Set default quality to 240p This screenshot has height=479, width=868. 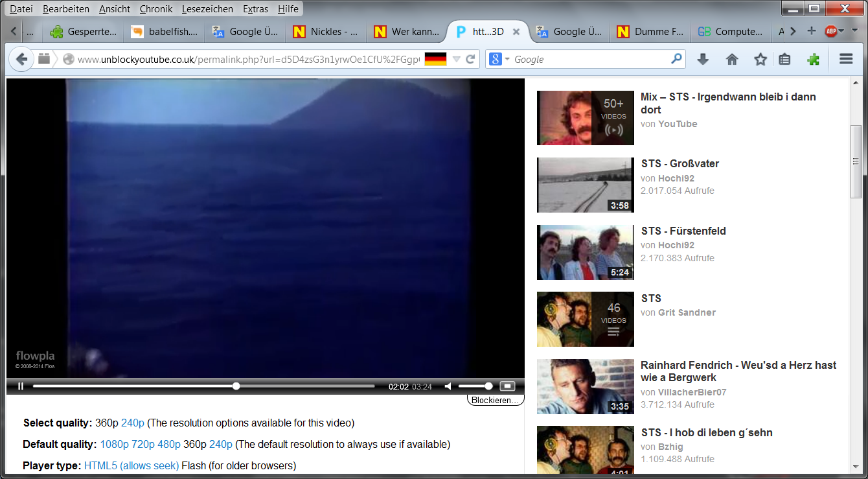[x=221, y=445]
